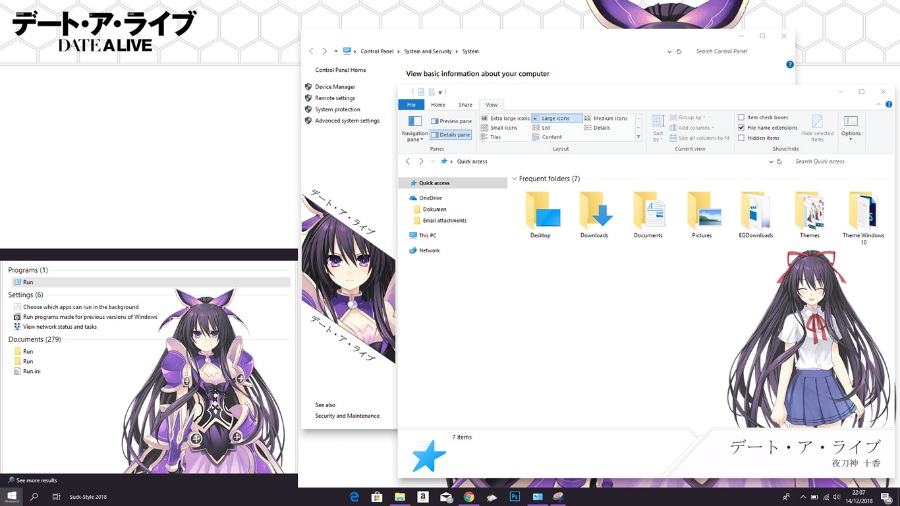
Task: Switch to the Home ribbon tab
Action: 438,105
